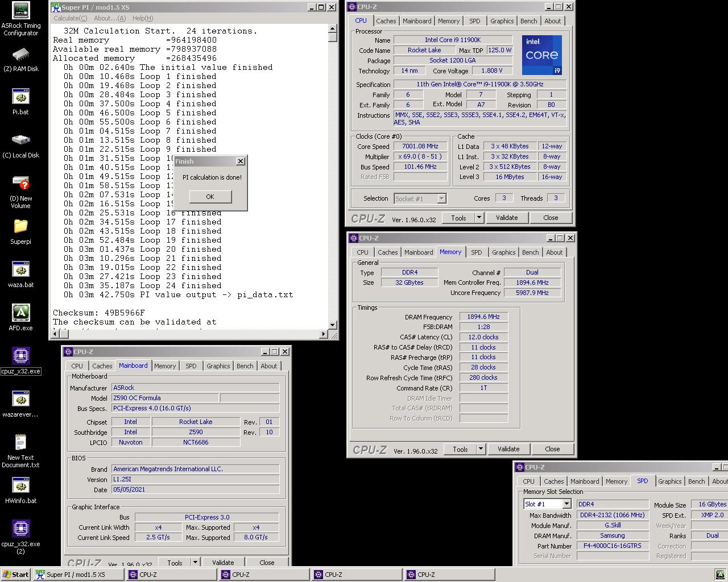Select Graphics tab in CPU-Z CPU window
Viewport: 728px width, 582px height.
pos(502,21)
